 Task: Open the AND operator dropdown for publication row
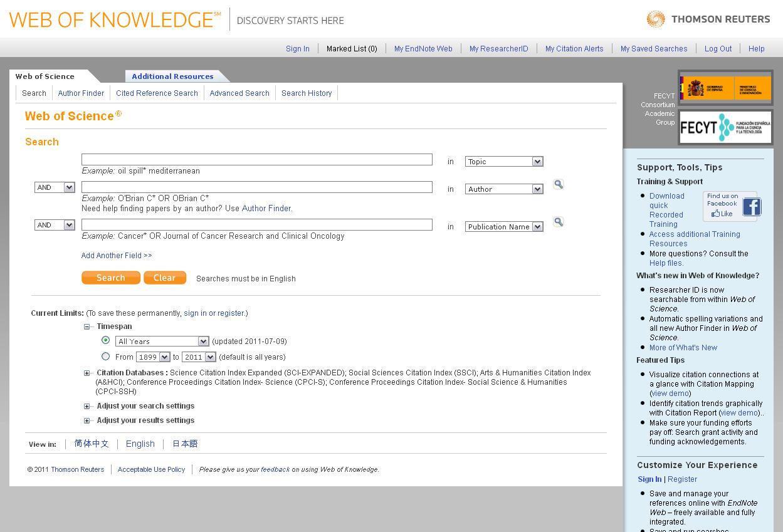(55, 225)
